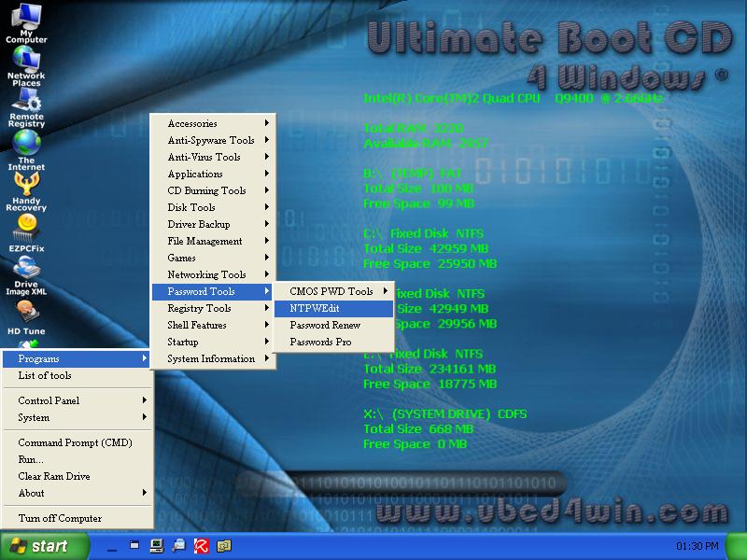Click the file search quick launch icon

[x=176, y=547]
